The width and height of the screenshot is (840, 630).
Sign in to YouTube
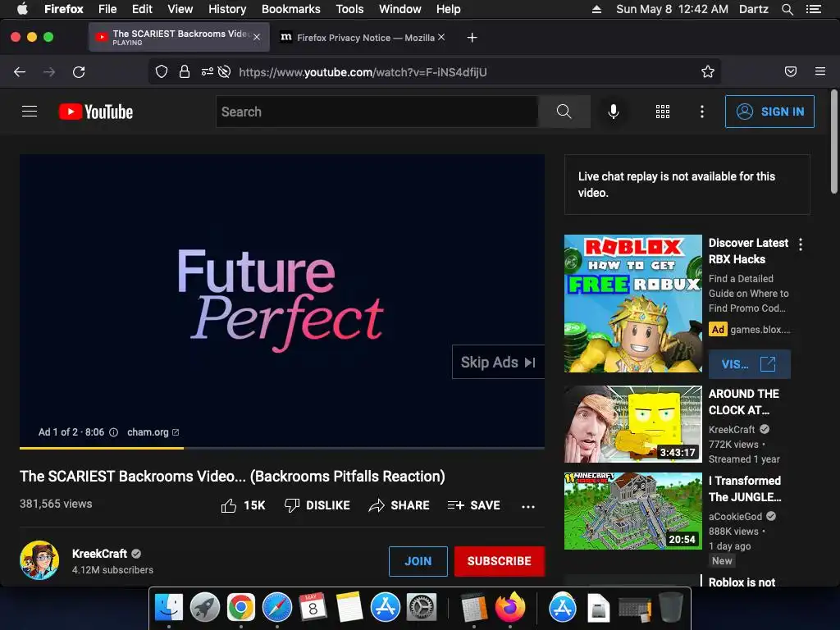(x=769, y=112)
